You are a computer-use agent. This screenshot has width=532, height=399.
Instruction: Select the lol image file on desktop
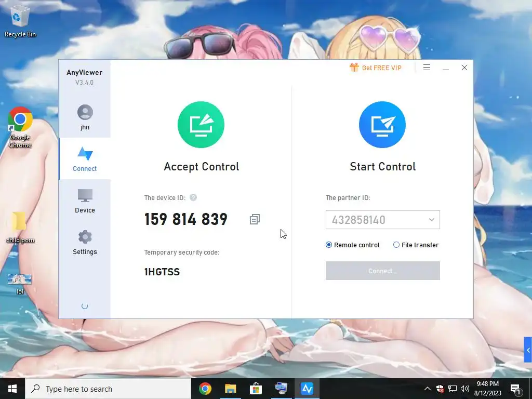point(20,284)
